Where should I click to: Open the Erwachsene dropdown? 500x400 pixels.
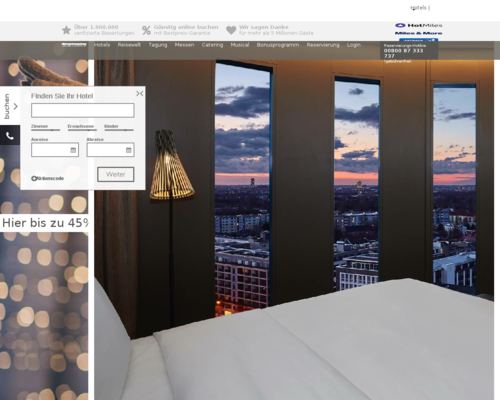pyautogui.click(x=82, y=128)
